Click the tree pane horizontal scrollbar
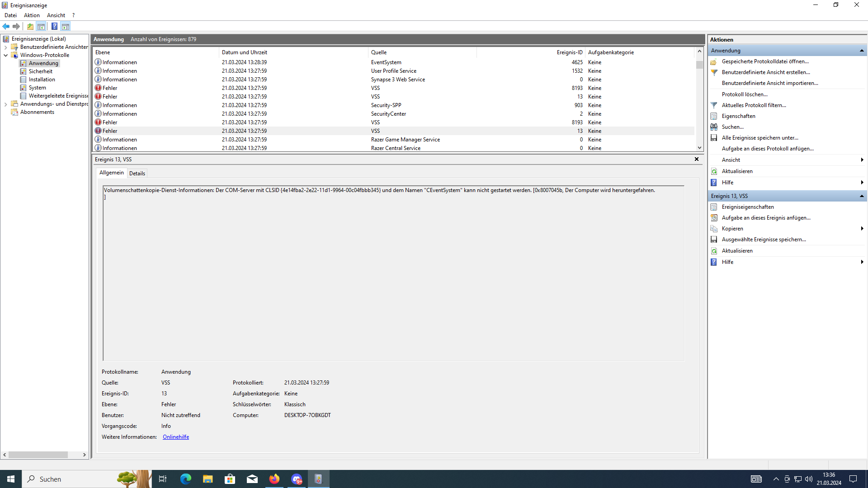This screenshot has height=488, width=868. 38,455
